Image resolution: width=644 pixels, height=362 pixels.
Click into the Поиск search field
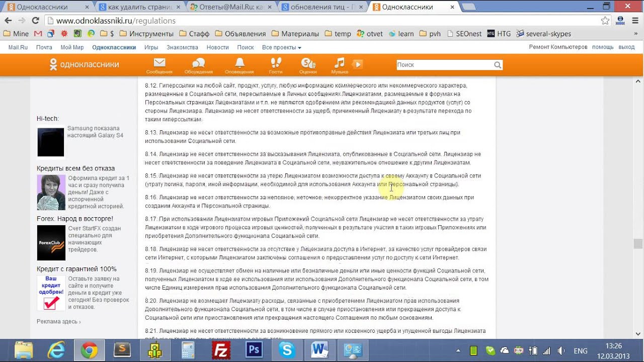coord(444,65)
